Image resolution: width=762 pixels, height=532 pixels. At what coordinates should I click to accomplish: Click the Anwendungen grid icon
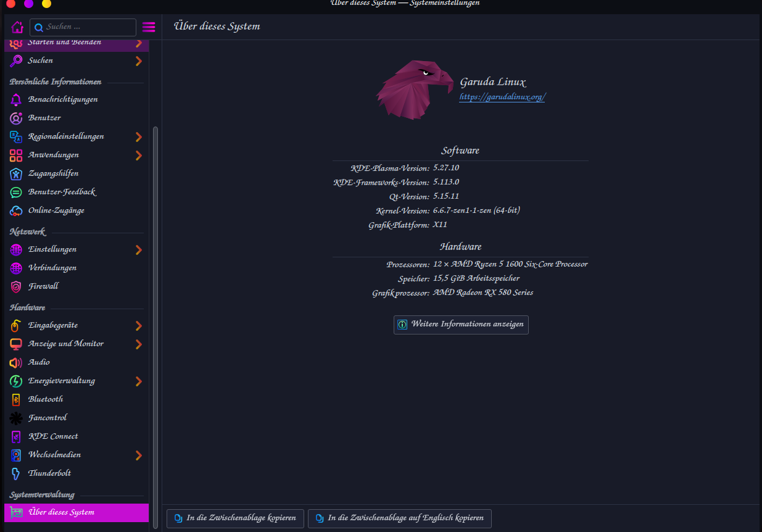16,155
